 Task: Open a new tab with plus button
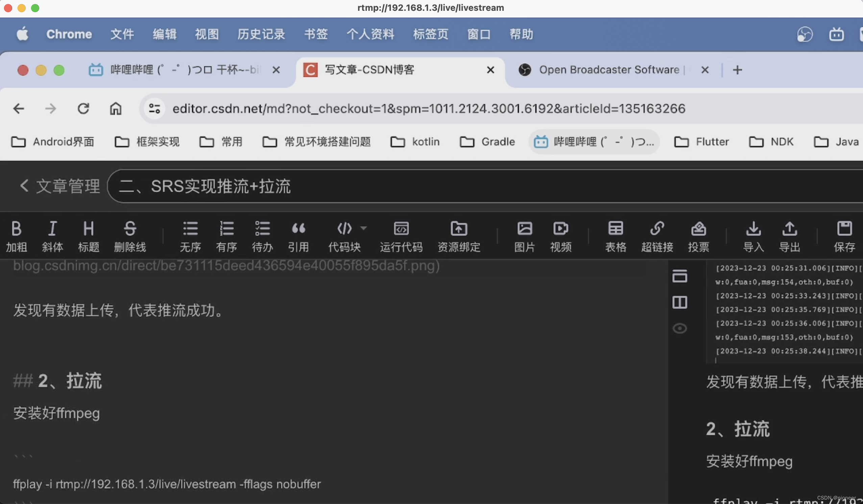[737, 70]
